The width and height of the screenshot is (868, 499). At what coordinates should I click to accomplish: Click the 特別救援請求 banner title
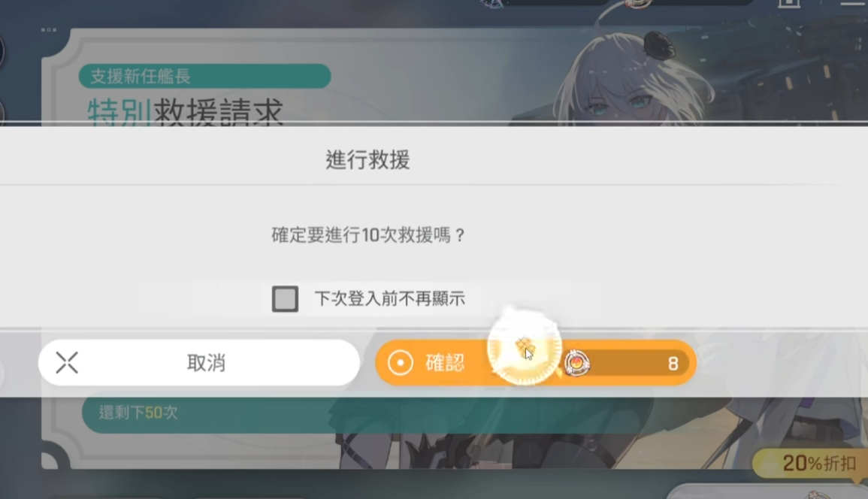[186, 110]
